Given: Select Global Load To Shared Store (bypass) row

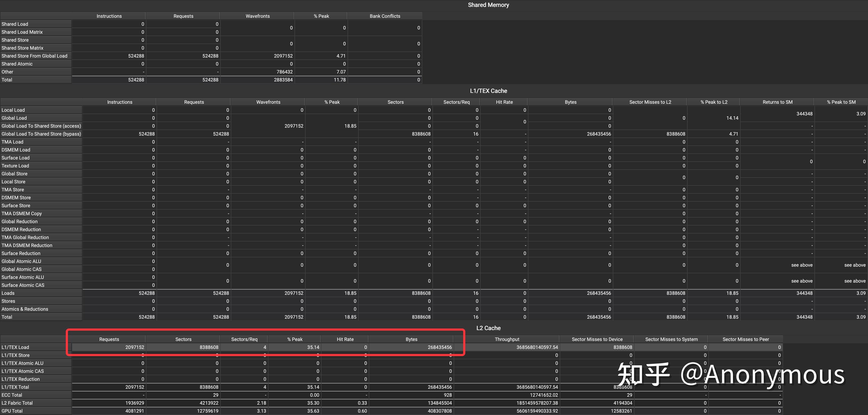Looking at the screenshot, I should point(41,134).
